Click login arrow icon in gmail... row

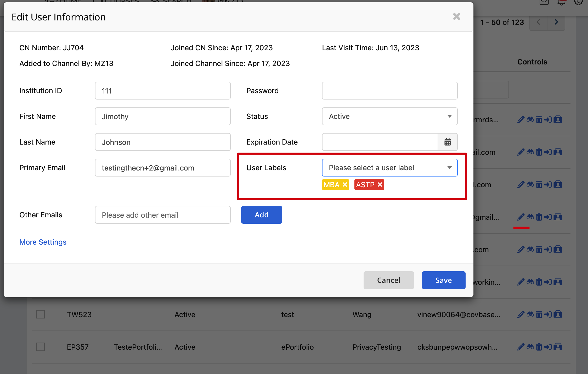pos(548,217)
